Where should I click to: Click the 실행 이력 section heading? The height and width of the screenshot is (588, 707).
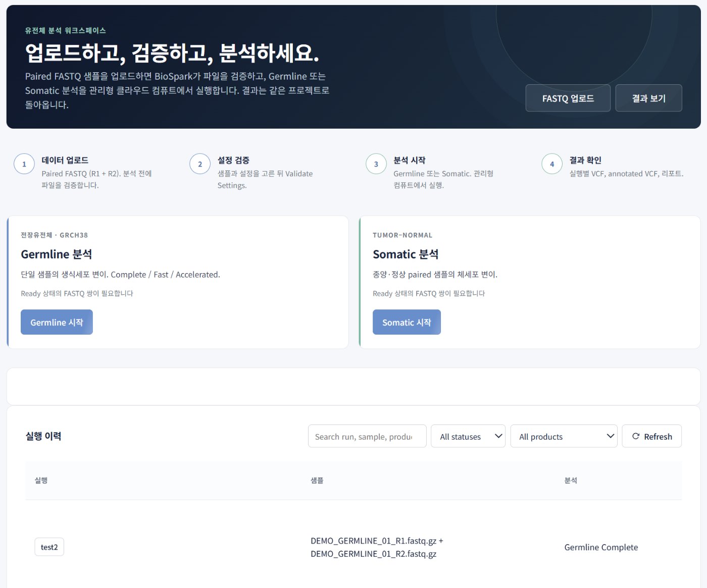pos(43,436)
